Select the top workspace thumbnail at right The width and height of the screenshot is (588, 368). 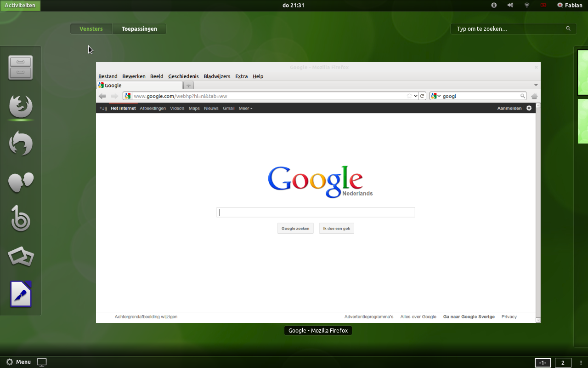[582, 72]
